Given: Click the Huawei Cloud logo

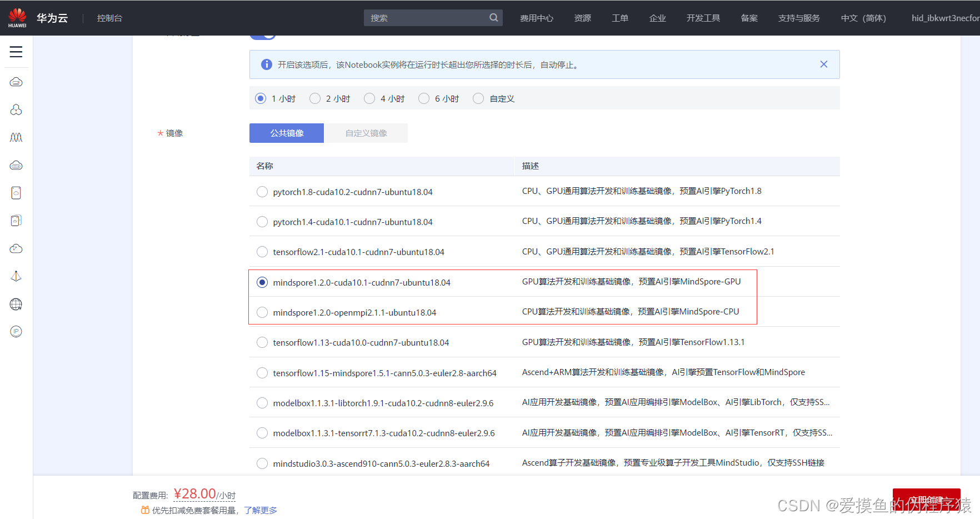Looking at the screenshot, I should pos(38,18).
